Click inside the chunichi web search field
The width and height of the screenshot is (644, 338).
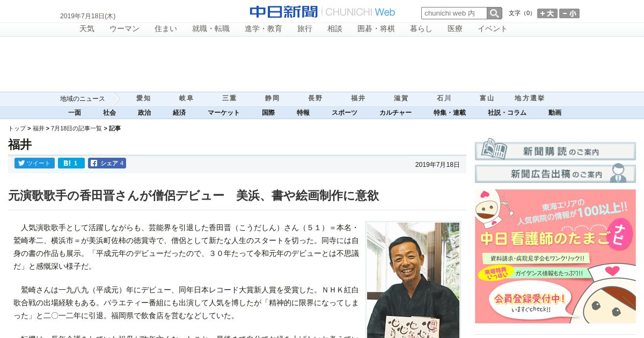454,13
